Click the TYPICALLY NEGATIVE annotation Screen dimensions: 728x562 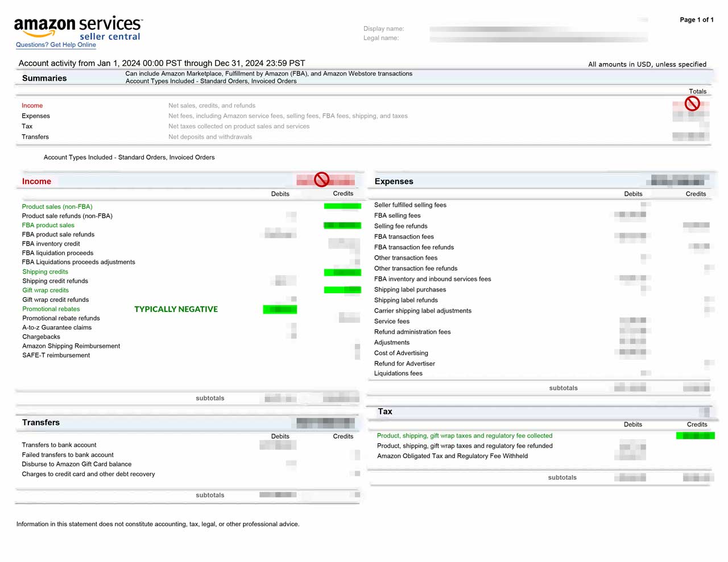point(176,309)
